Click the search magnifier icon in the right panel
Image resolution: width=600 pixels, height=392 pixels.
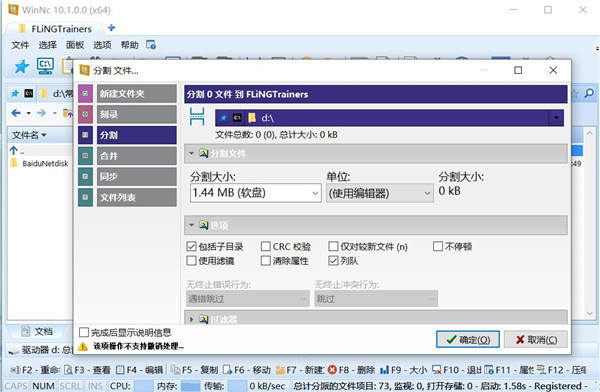[x=589, y=93]
